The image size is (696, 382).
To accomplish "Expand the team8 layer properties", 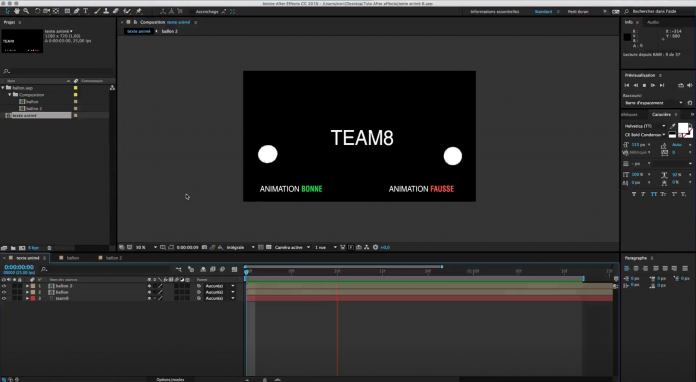I will tap(27, 299).
